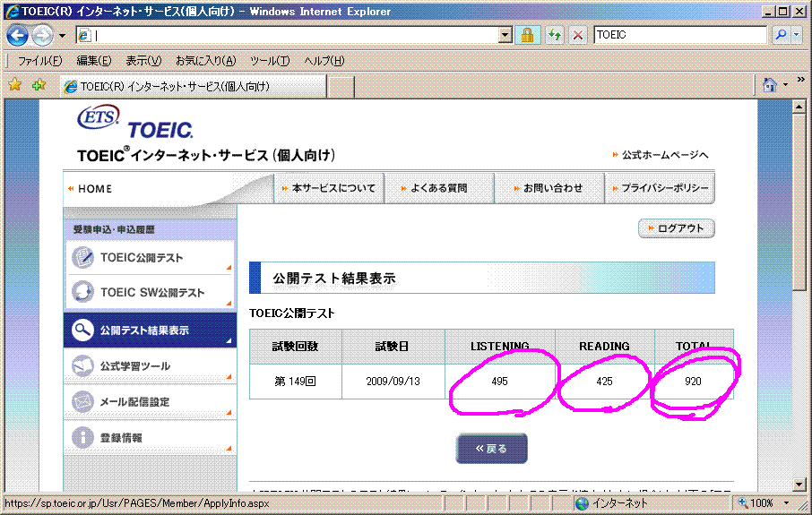Click the メール配信設定 envelope icon
812x515 pixels.
click(82, 401)
